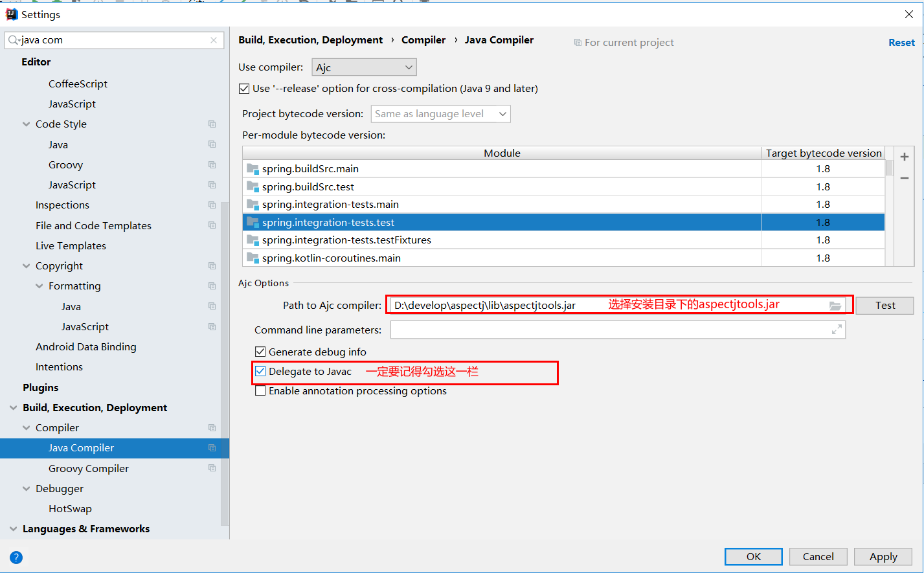This screenshot has height=575, width=924.
Task: Click folder icon of spring.buildSrc.main module
Action: point(253,168)
